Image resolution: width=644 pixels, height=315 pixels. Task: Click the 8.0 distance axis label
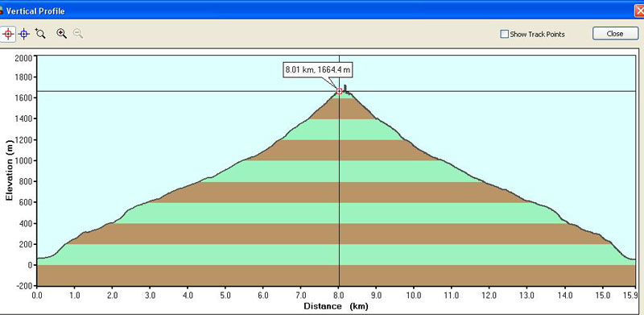coord(338,295)
